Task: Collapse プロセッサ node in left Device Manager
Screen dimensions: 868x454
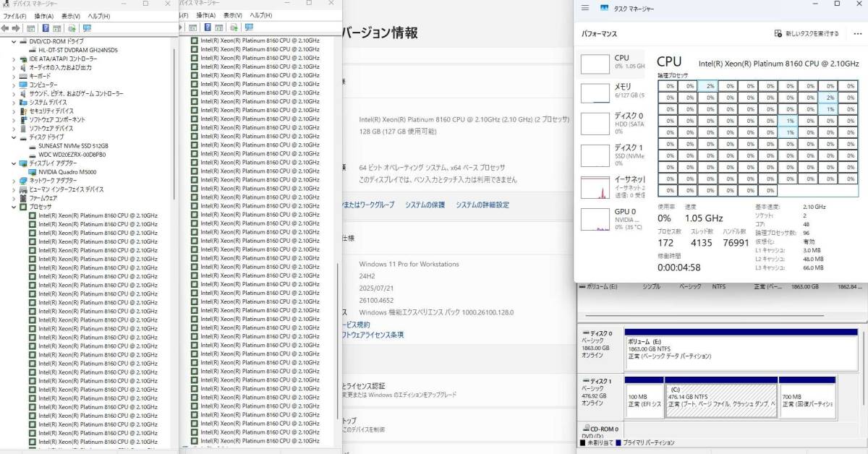Action: pyautogui.click(x=14, y=207)
